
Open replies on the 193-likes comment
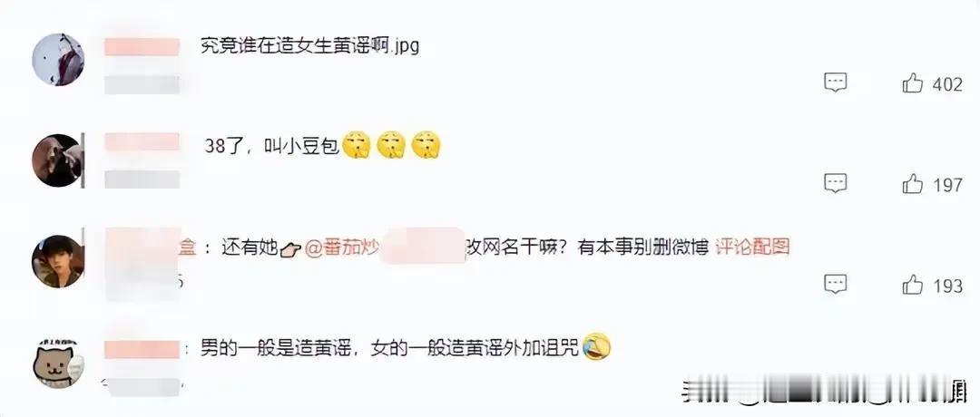pyautogui.click(x=835, y=285)
